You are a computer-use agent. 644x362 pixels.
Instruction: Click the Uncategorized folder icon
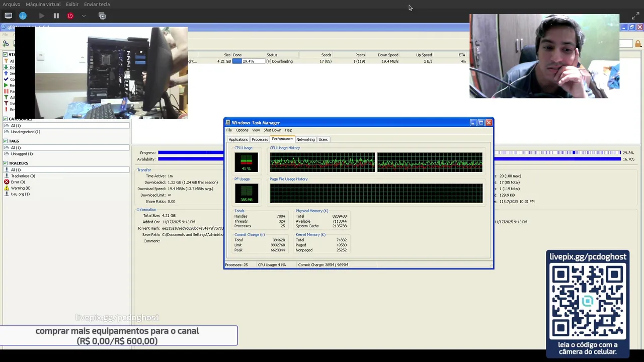pos(7,132)
